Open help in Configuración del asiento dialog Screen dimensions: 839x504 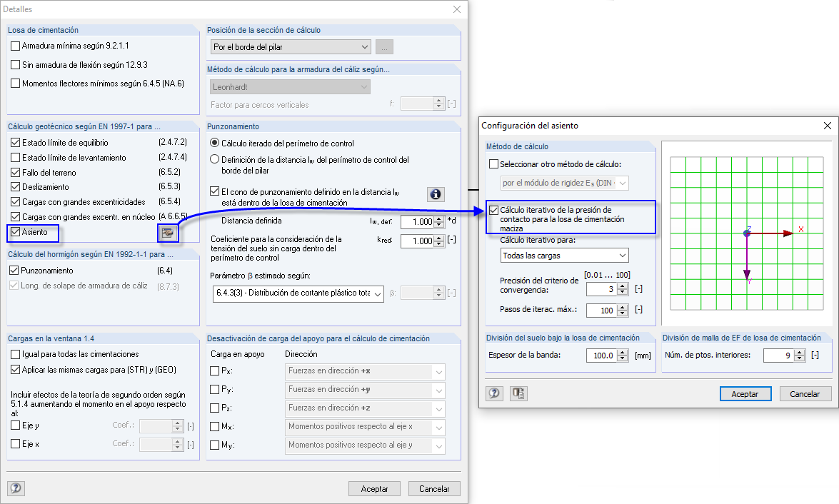(x=494, y=393)
